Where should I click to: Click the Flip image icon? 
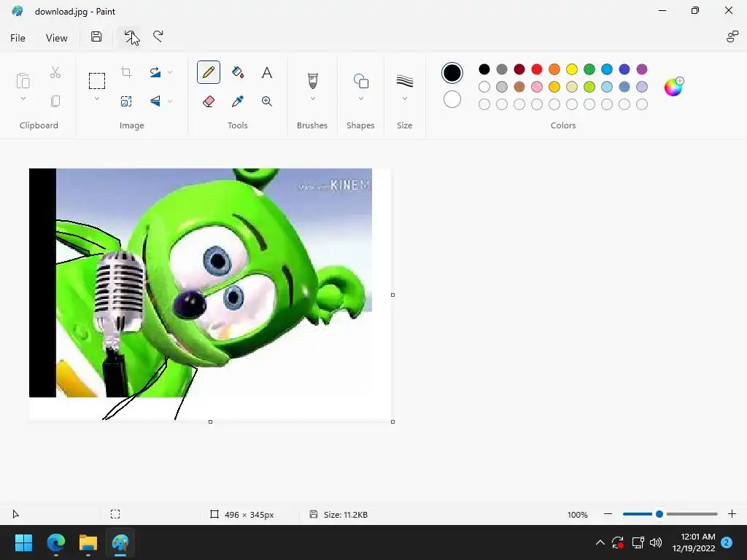point(155,101)
